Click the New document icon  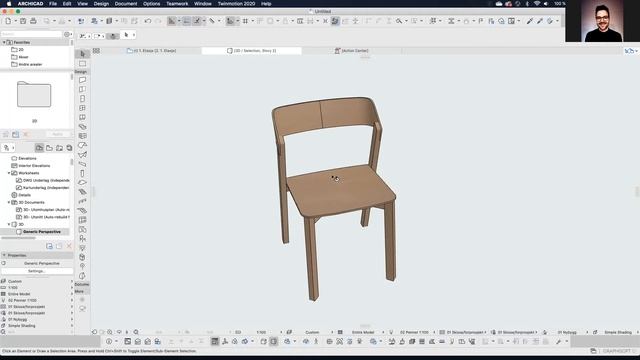[x=8, y=21]
